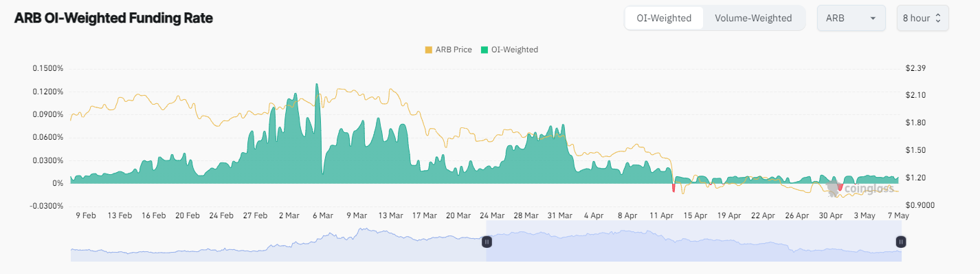Click the ARB dropdown arrow icon
This screenshot has width=980, height=274.
coord(873,19)
